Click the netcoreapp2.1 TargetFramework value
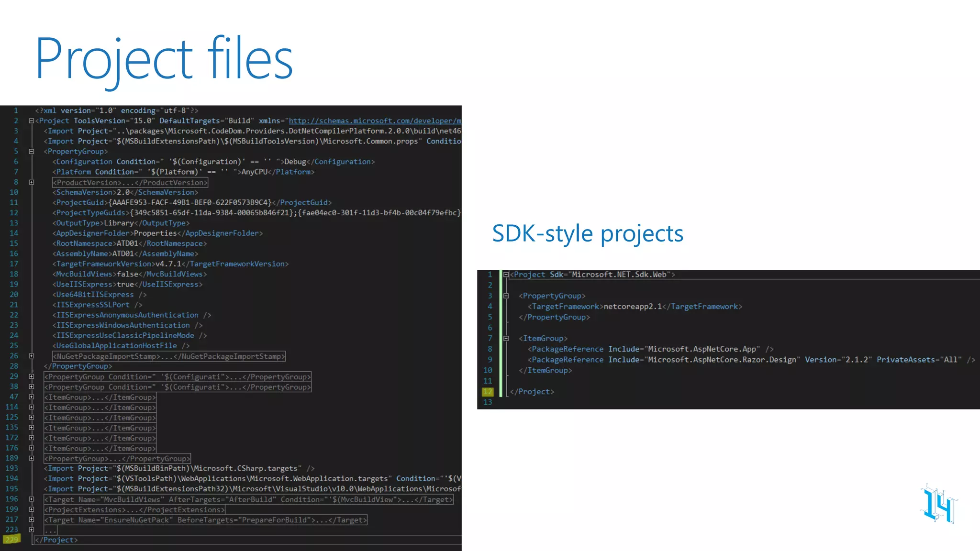 633,307
